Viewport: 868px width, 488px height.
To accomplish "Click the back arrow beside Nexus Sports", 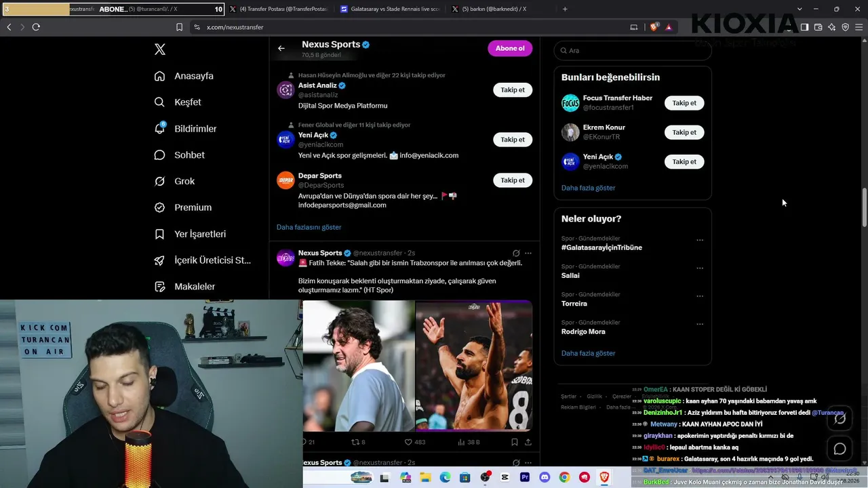I will tap(281, 48).
